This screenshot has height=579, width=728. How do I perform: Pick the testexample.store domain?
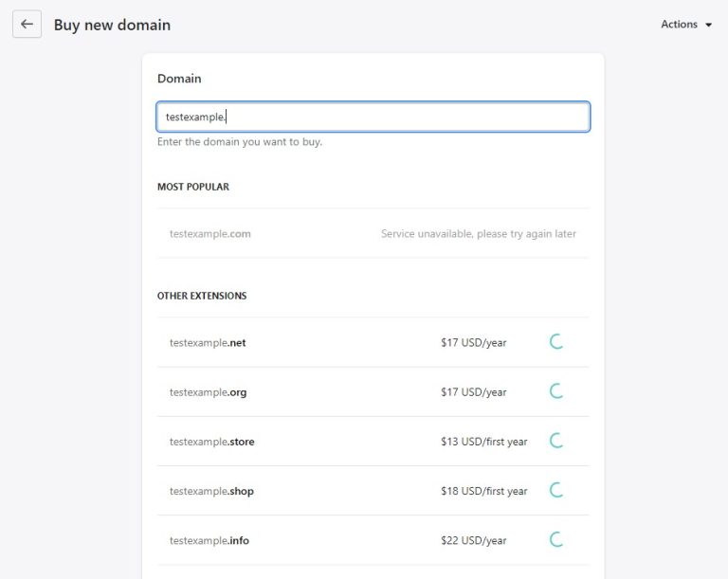point(212,442)
